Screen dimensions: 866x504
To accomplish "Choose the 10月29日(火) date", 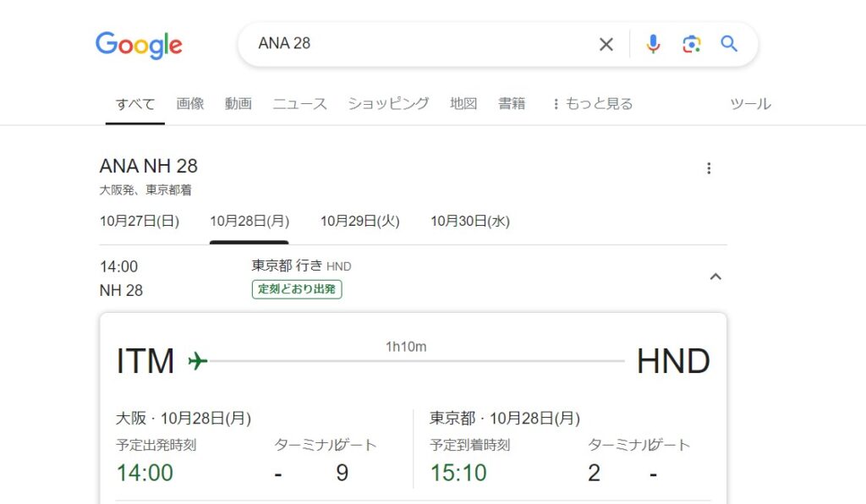I will [x=359, y=222].
